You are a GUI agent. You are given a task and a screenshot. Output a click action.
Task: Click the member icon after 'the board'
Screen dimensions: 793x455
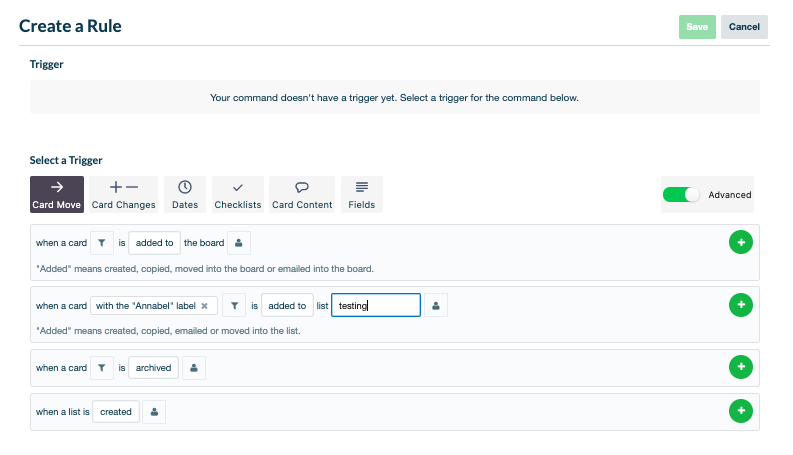pyautogui.click(x=239, y=243)
